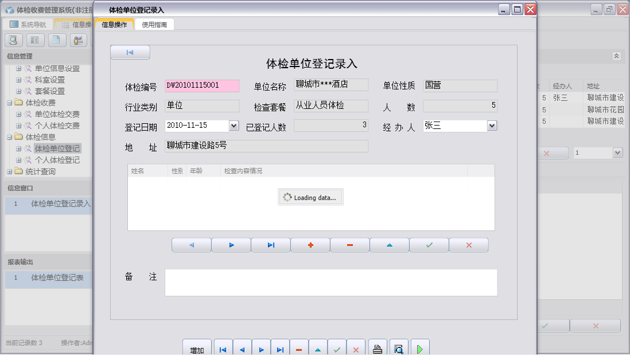Open the new document icon in the toolbar

point(56,40)
